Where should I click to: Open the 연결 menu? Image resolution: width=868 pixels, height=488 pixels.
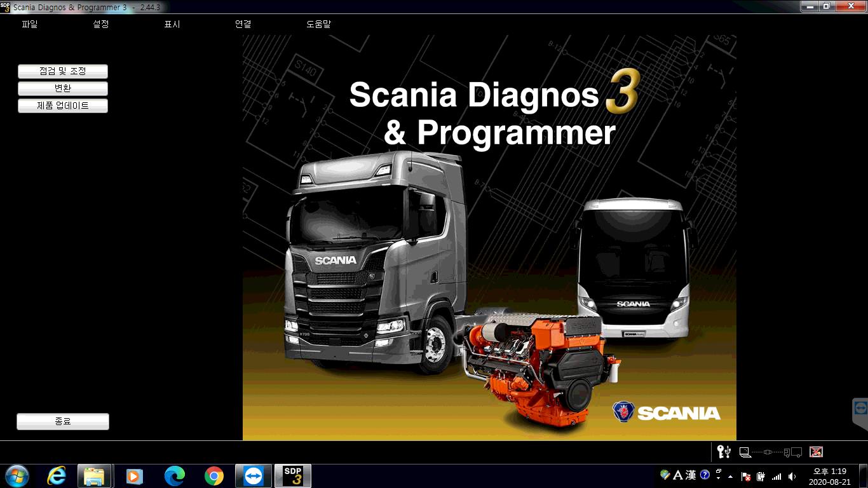pyautogui.click(x=243, y=24)
